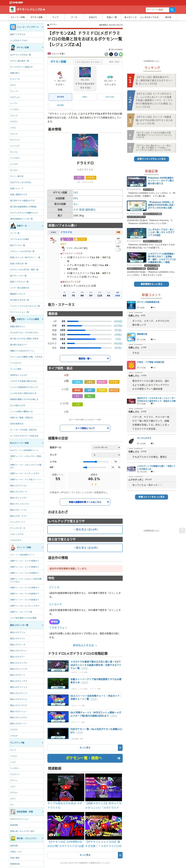This screenshot has height=868, width=186.
Task: Open the ストーリー攻略 nav menu item
Action: (18, 17)
